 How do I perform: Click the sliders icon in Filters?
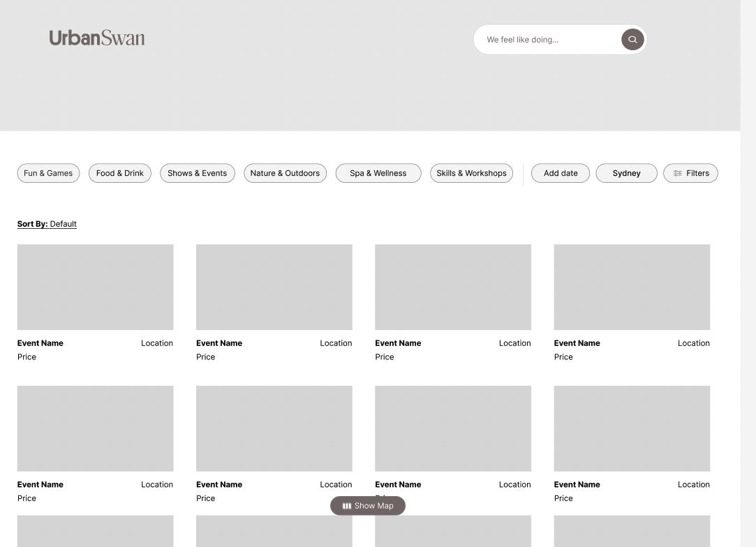tap(677, 174)
